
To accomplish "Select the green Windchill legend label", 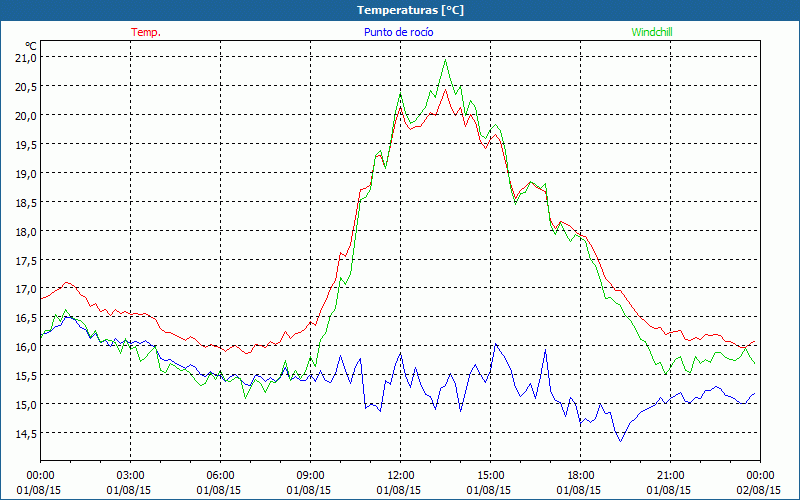I will pos(652,32).
